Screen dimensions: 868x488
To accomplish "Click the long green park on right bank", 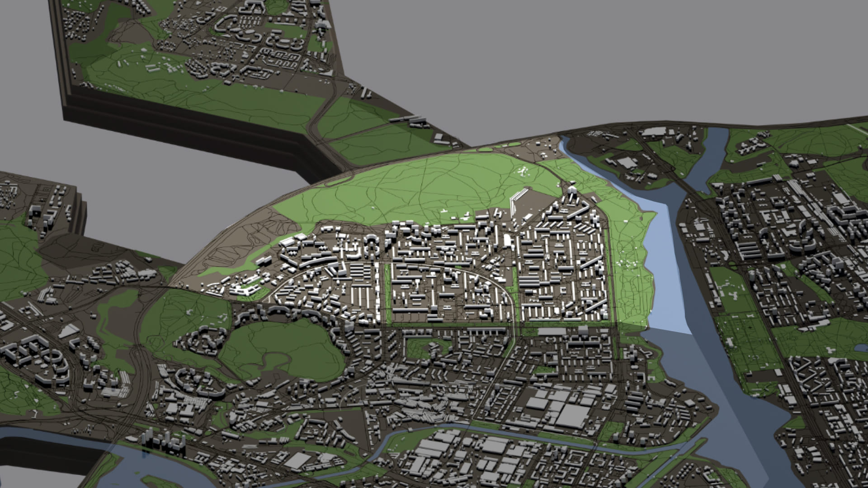I will tap(741, 334).
